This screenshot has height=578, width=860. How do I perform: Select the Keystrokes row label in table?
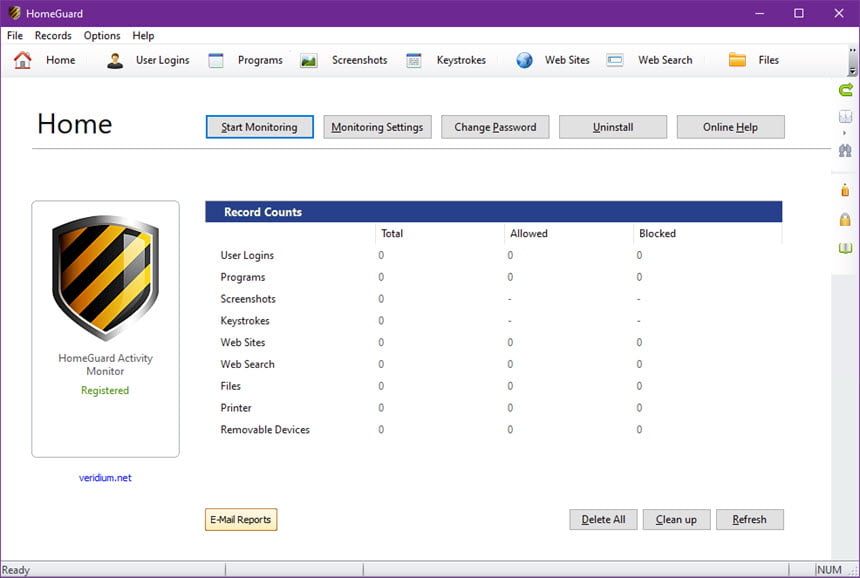coord(245,321)
